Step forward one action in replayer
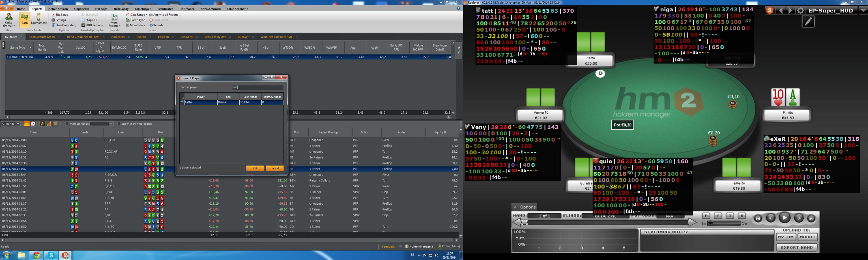Viewport: 868px width, 260px height. point(799,218)
